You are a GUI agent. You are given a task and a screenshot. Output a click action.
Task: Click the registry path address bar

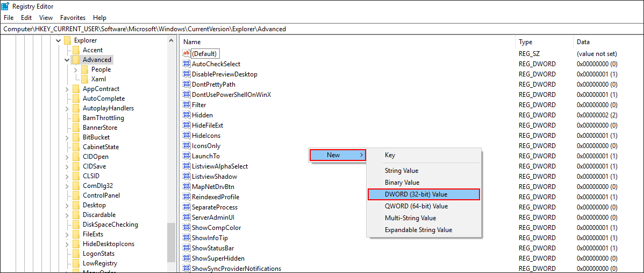(x=322, y=29)
